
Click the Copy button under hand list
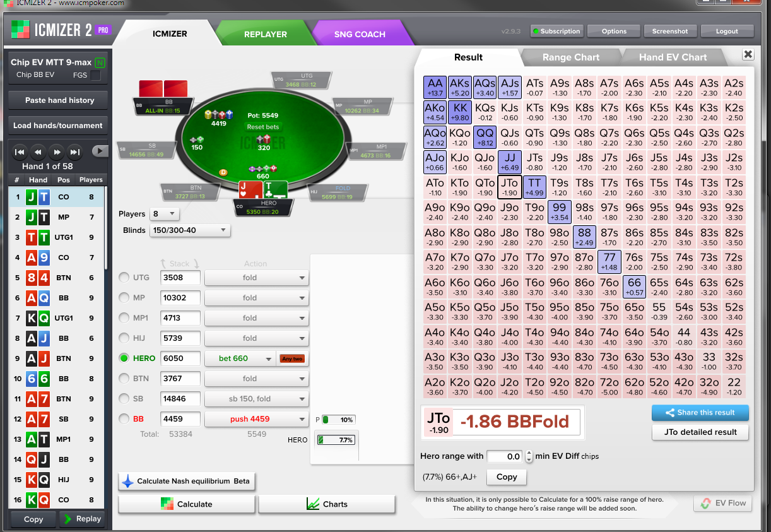coord(33,519)
